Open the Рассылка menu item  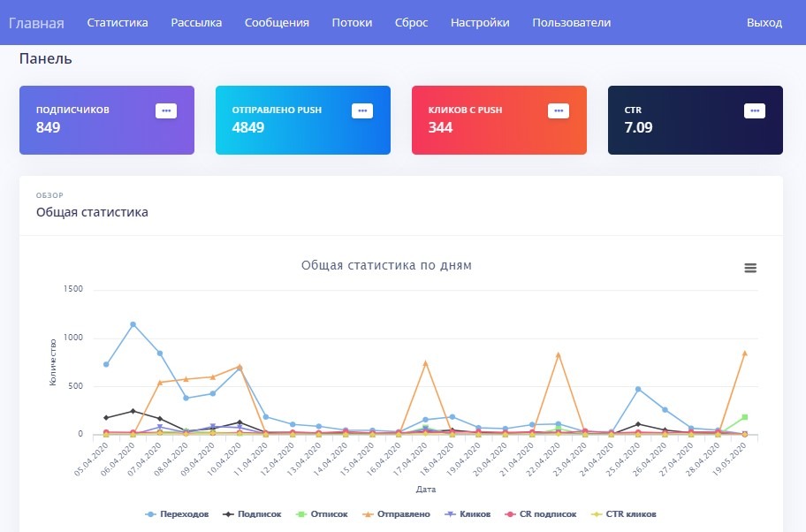pyautogui.click(x=196, y=23)
